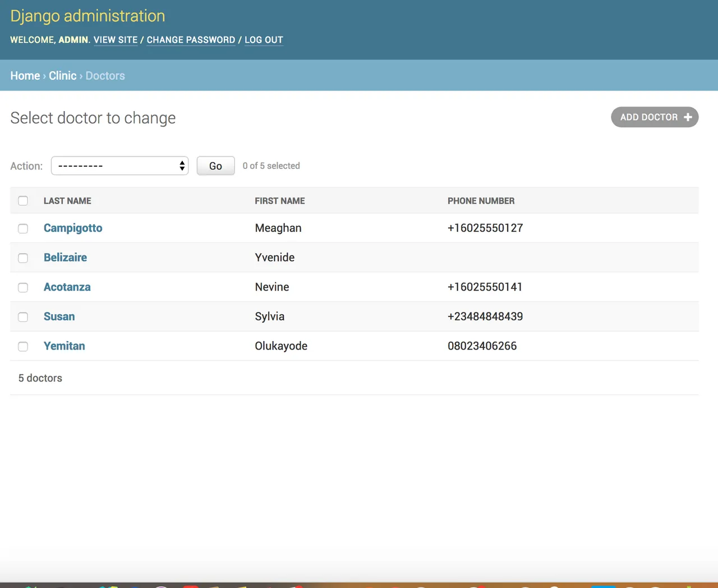Click first name Olukayode

281,346
